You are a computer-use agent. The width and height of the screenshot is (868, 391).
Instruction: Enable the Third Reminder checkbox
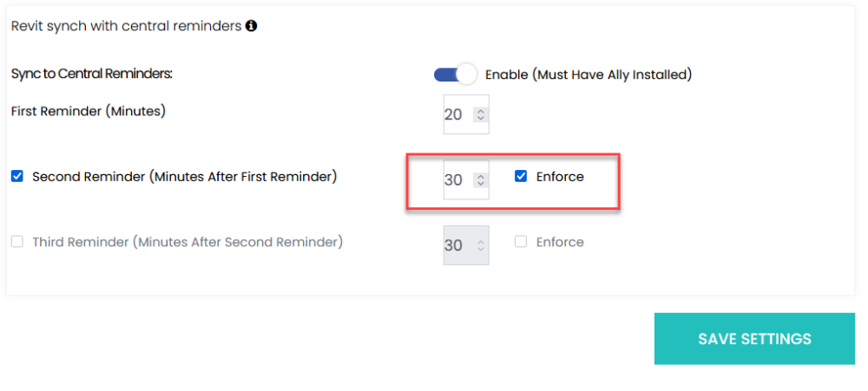pyautogui.click(x=17, y=243)
